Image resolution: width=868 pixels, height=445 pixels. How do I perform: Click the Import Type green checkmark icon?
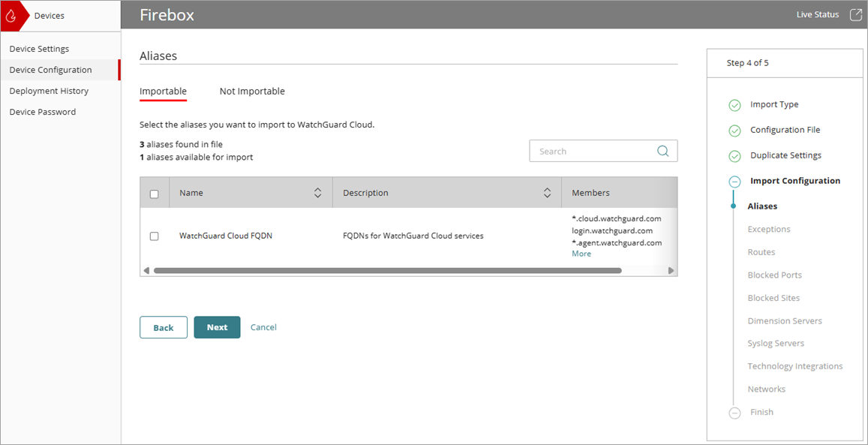(734, 105)
